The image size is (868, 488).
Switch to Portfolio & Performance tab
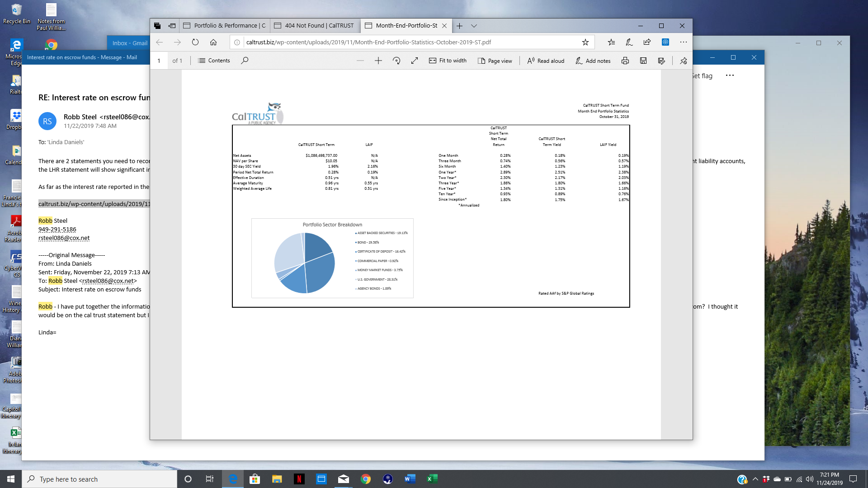coord(225,26)
